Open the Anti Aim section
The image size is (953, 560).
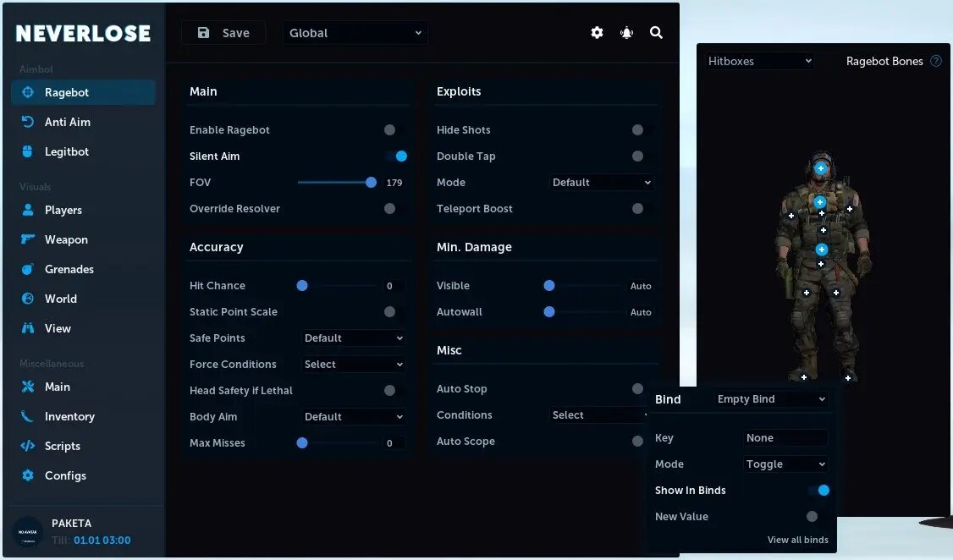pos(83,122)
